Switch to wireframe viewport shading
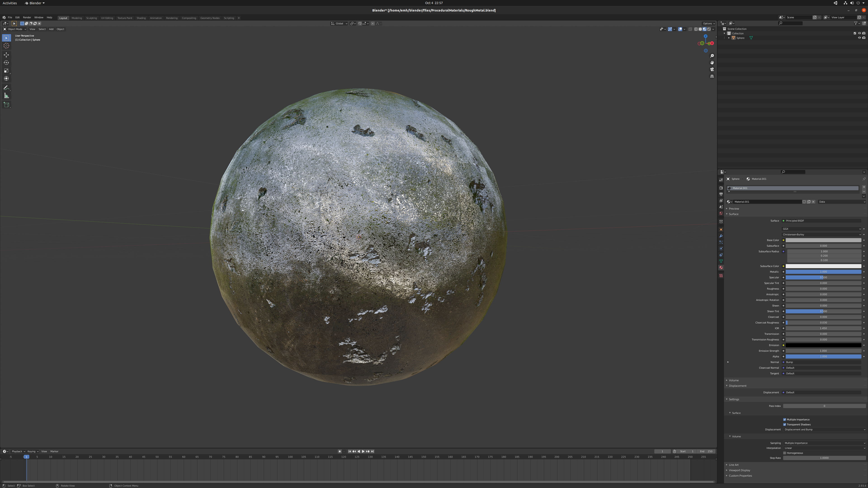868x488 pixels. pos(696,29)
